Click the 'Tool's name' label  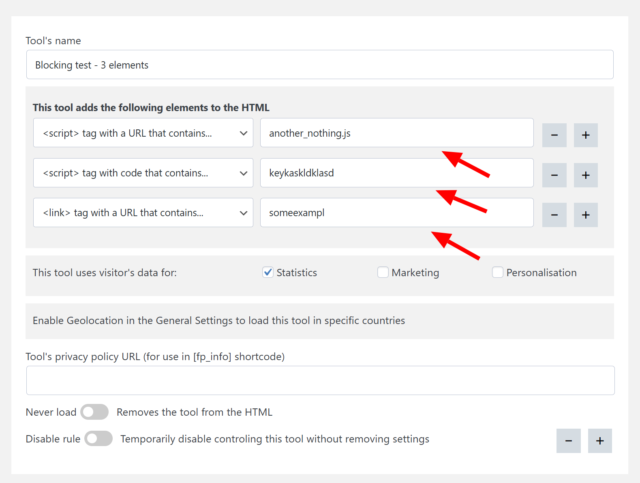53,41
